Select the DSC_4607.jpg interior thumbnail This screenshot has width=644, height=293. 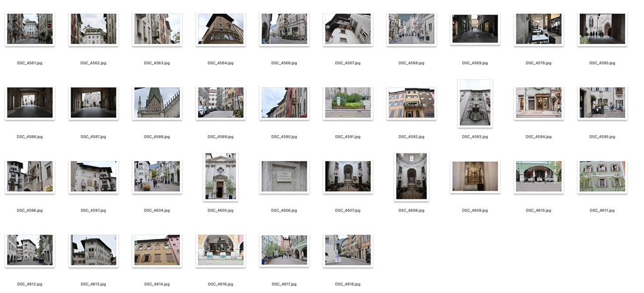click(x=348, y=177)
